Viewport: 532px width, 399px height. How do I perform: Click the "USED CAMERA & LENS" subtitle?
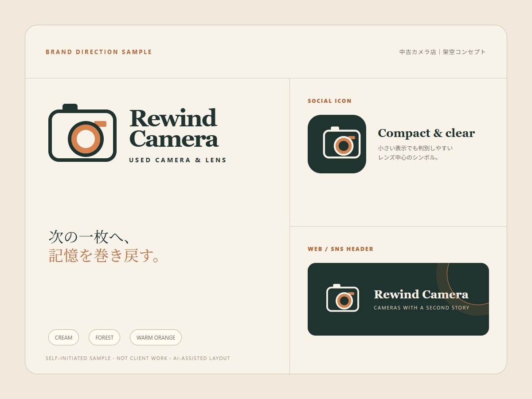[178, 160]
